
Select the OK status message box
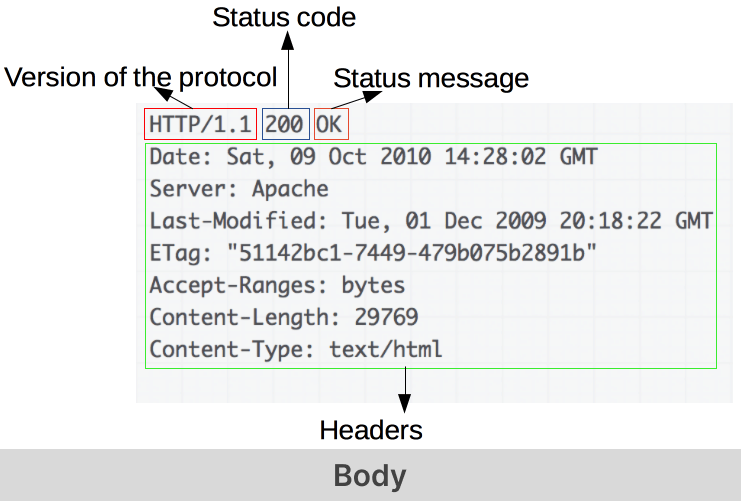(329, 124)
